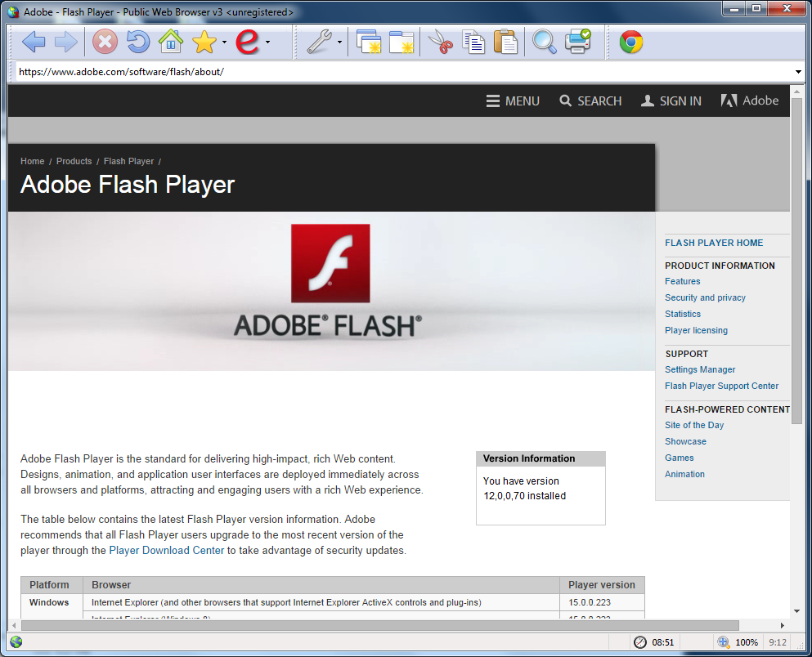This screenshot has width=812, height=657.
Task: Open Adobe site SEARCH
Action: (x=590, y=101)
